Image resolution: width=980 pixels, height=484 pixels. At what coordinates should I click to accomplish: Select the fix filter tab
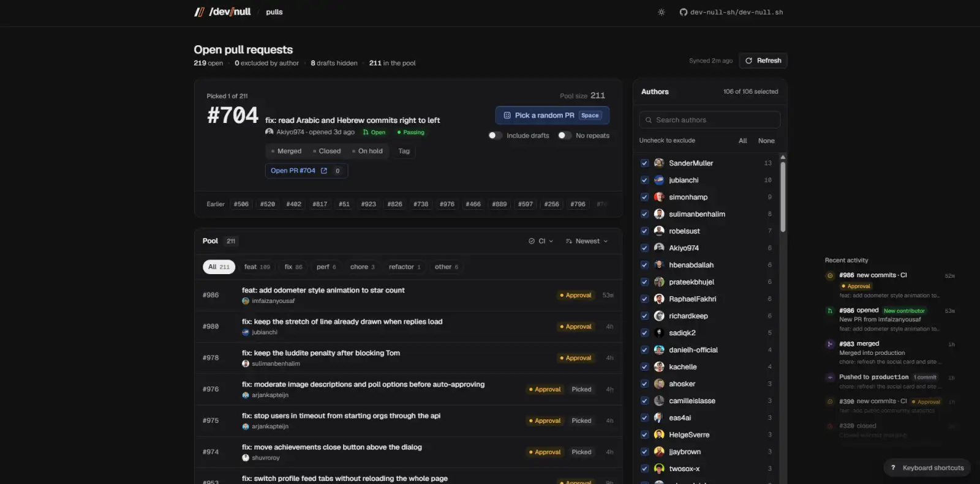293,267
